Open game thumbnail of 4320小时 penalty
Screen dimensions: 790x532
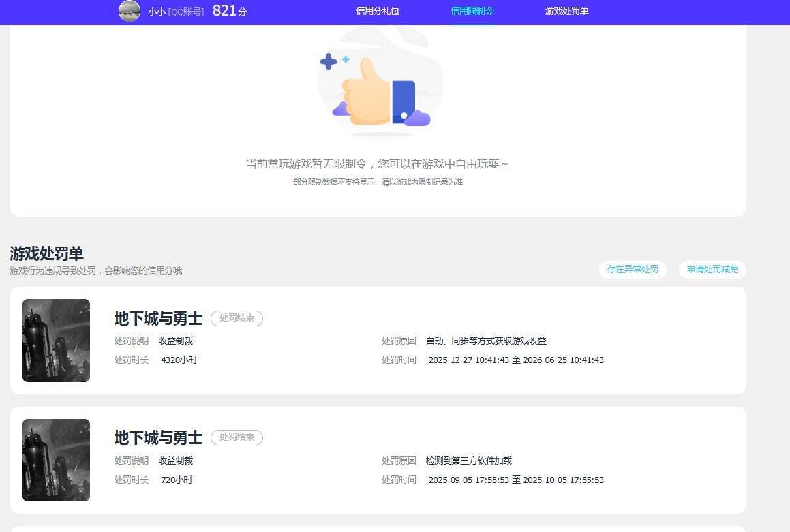(x=57, y=341)
